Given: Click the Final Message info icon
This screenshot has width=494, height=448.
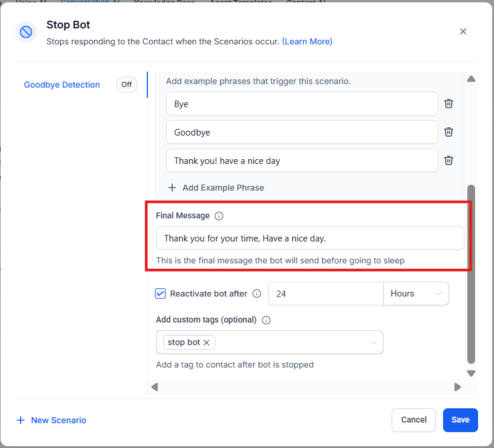Looking at the screenshot, I should 219,216.
